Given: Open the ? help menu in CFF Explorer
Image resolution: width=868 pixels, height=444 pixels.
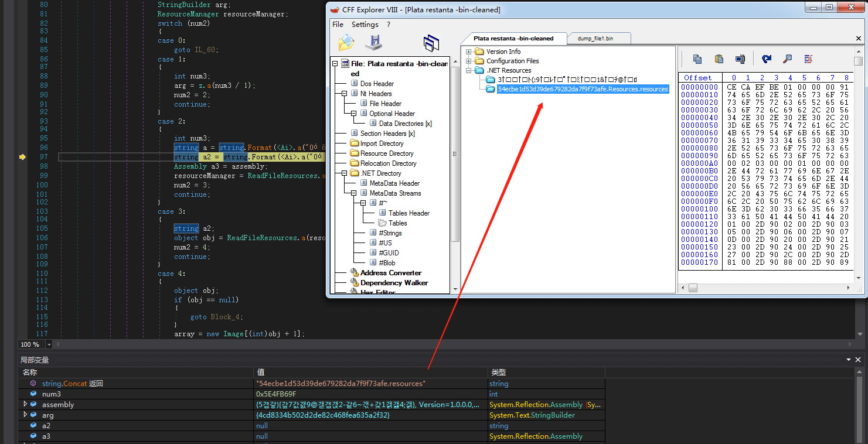Looking at the screenshot, I should [388, 25].
